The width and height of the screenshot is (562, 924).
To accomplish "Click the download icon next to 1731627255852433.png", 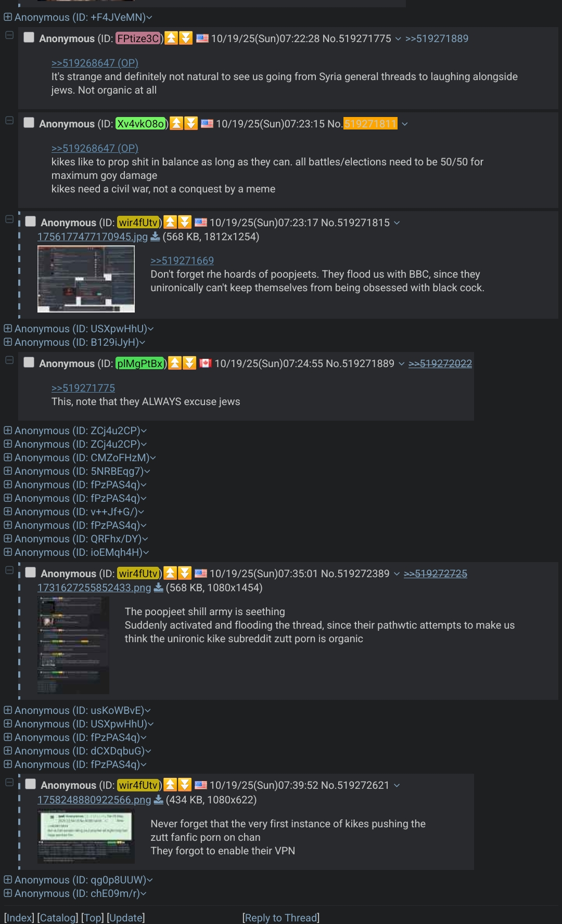I will [x=159, y=588].
